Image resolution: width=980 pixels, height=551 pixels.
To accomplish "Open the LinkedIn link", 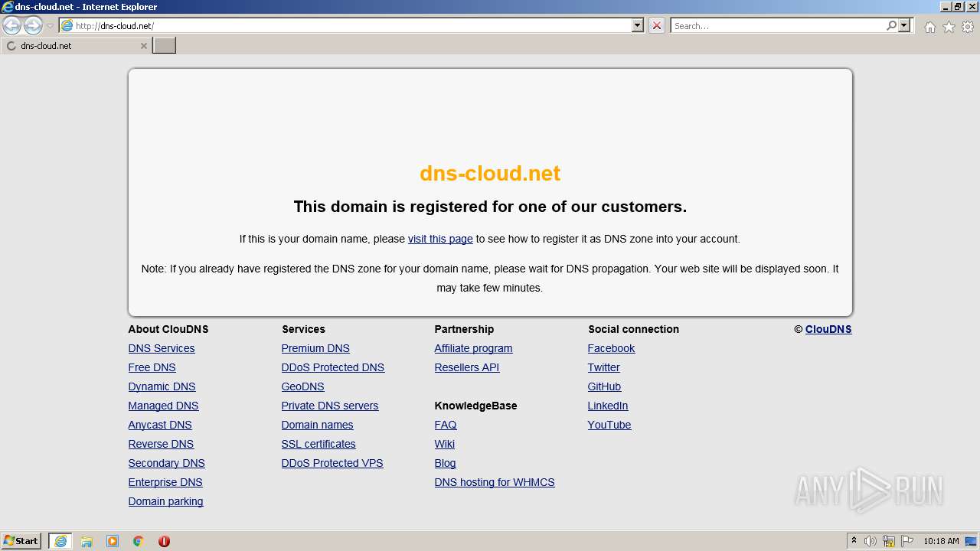I will point(607,406).
